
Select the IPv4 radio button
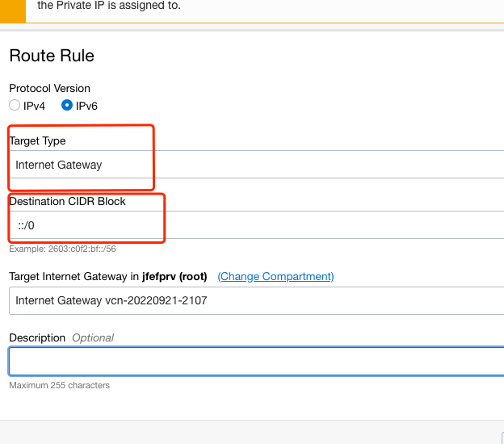[15, 106]
